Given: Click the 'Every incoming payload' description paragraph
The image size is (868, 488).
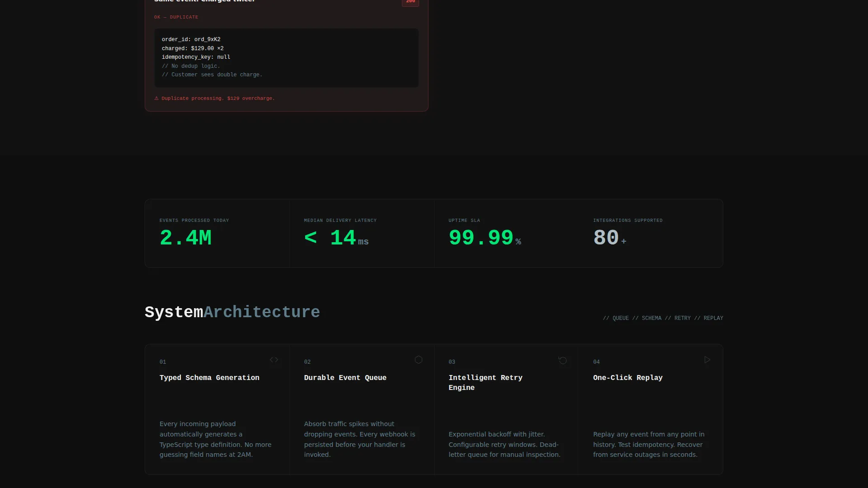Looking at the screenshot, I should tap(216, 439).
